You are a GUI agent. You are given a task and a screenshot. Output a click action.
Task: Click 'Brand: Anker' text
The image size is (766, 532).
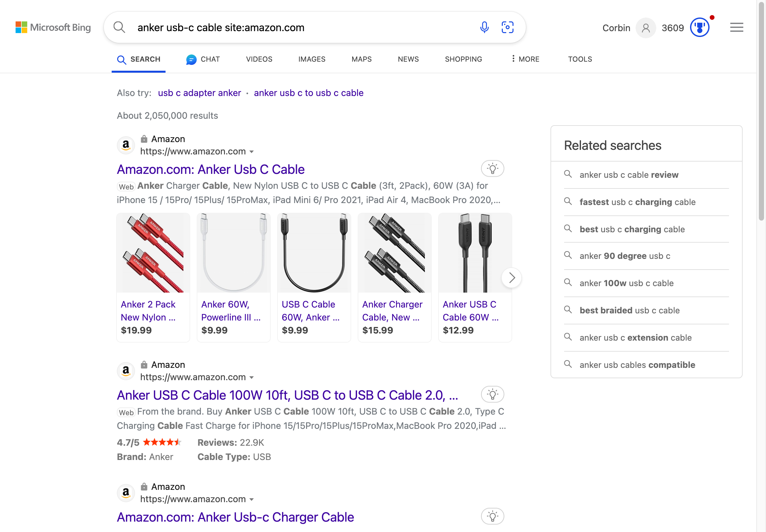145,457
